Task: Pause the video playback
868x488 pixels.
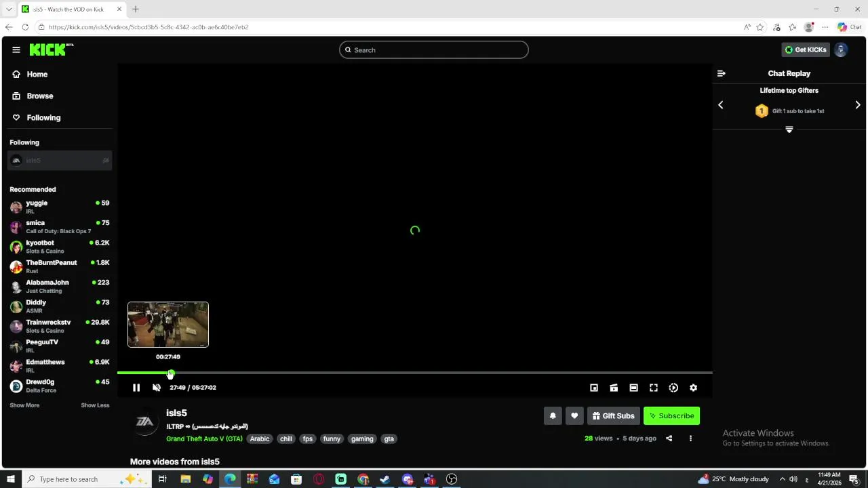Action: coord(136,388)
